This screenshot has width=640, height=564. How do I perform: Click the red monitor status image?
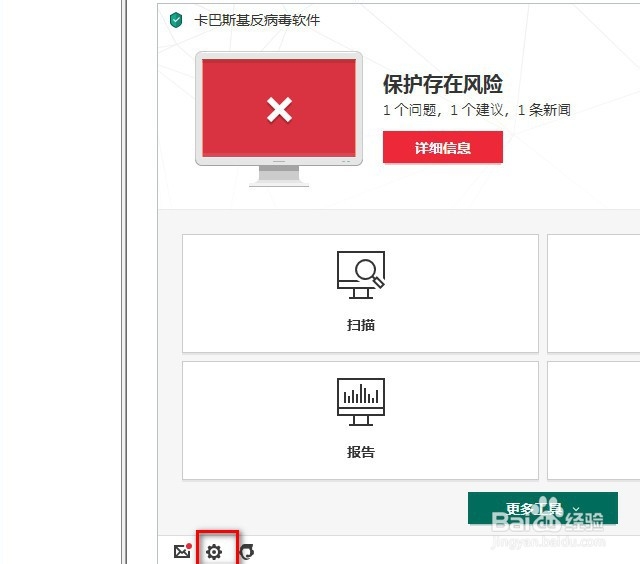pos(279,119)
